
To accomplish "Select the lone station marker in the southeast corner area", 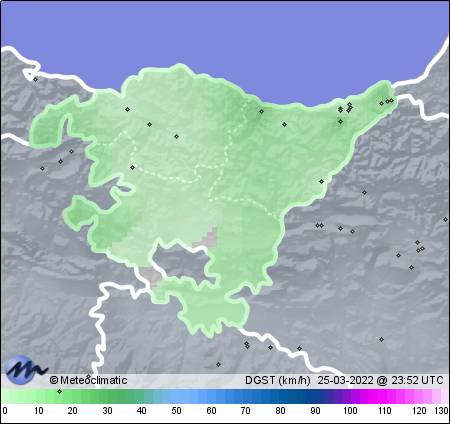I will coord(381,339).
